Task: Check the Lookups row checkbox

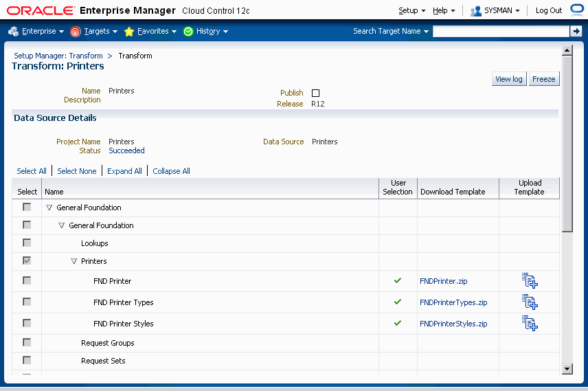Action: (x=27, y=243)
